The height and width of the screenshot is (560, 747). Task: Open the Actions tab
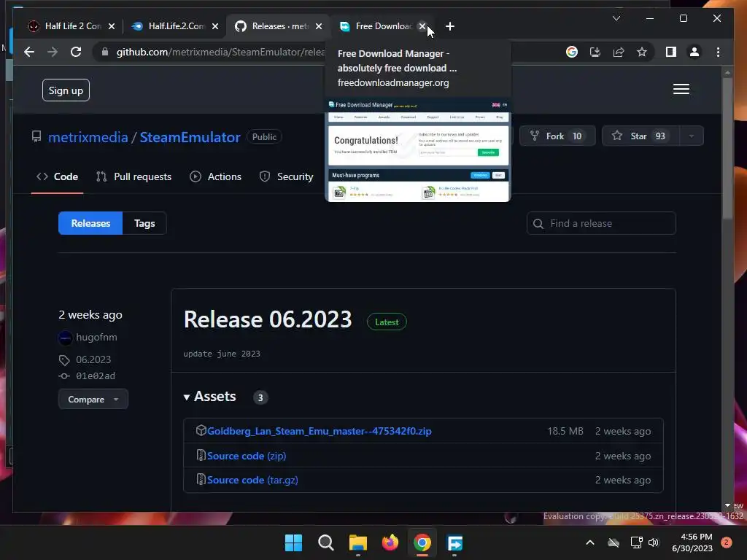click(216, 176)
